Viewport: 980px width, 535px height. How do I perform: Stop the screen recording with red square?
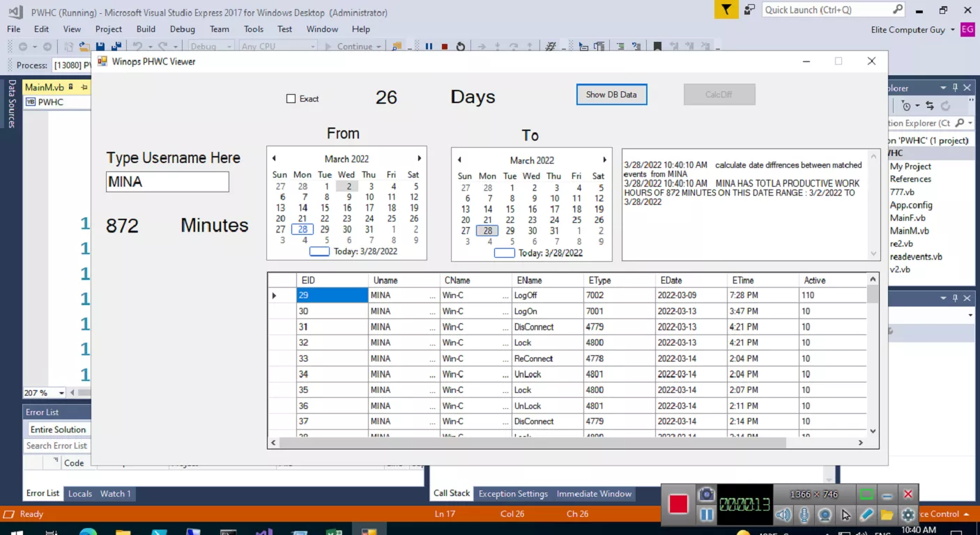point(678,504)
